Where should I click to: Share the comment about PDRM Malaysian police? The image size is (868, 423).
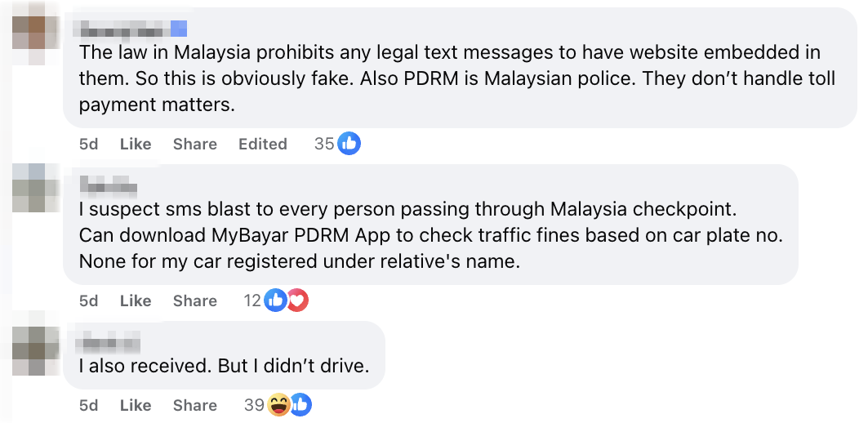pyautogui.click(x=195, y=144)
